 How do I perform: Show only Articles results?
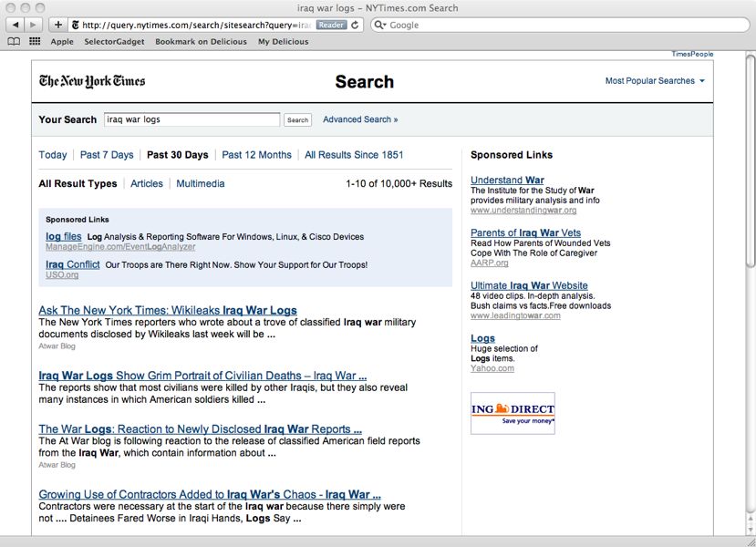click(x=147, y=183)
